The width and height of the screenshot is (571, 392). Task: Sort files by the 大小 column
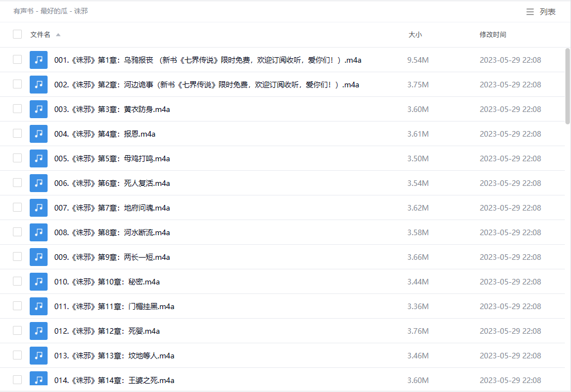click(x=416, y=34)
